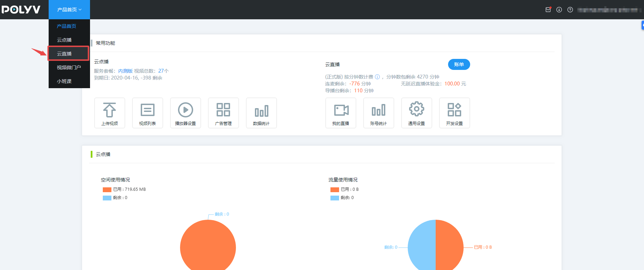644x270 pixels.
Task: Select 云直播 from the dropdown menu
Action: [x=65, y=54]
